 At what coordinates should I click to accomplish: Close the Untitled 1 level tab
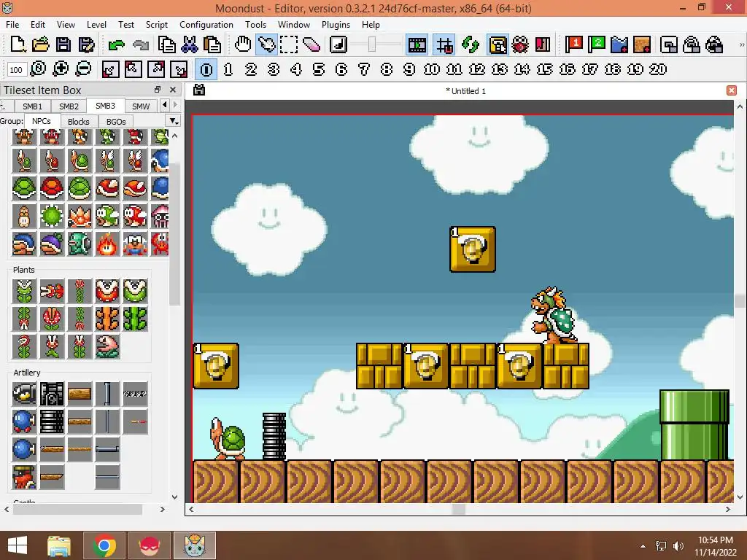coord(732,90)
